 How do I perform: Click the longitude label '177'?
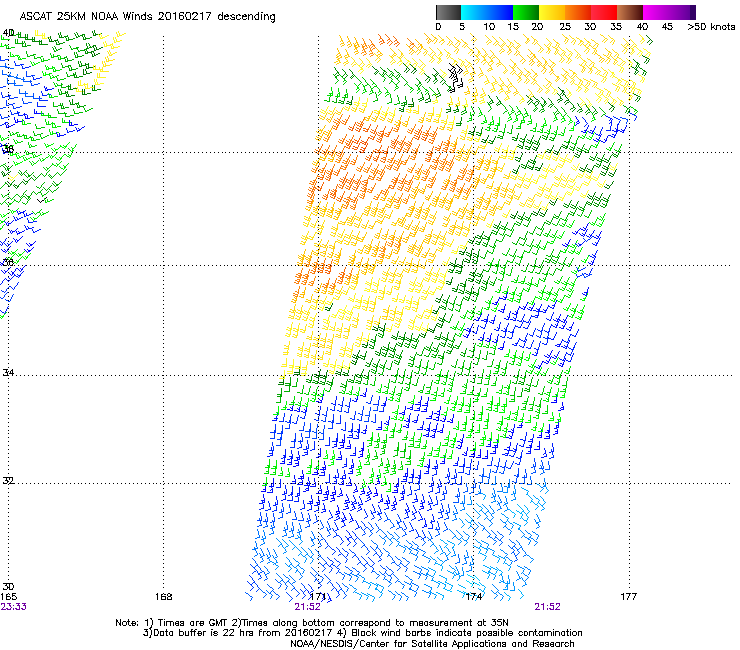point(629,597)
